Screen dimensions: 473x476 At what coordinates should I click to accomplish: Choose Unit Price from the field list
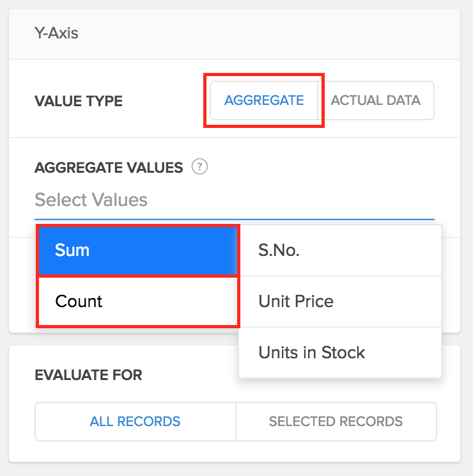click(x=339, y=301)
